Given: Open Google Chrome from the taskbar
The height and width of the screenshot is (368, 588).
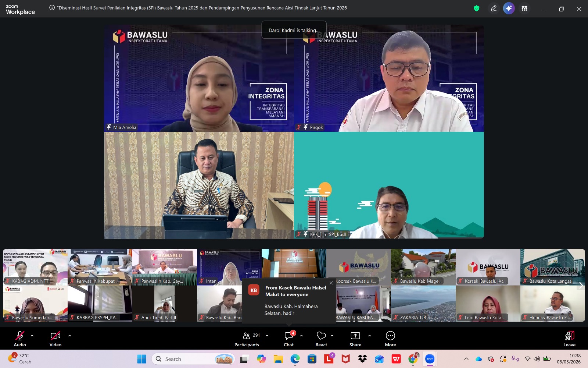Looking at the screenshot, I should point(413,359).
